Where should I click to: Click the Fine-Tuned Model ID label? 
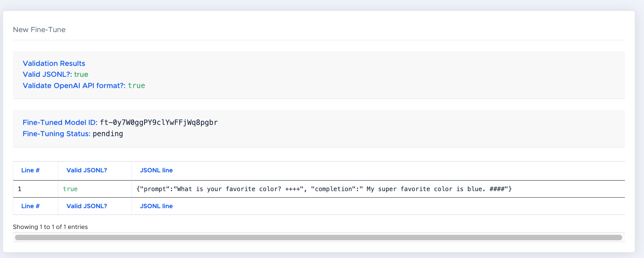click(x=60, y=122)
